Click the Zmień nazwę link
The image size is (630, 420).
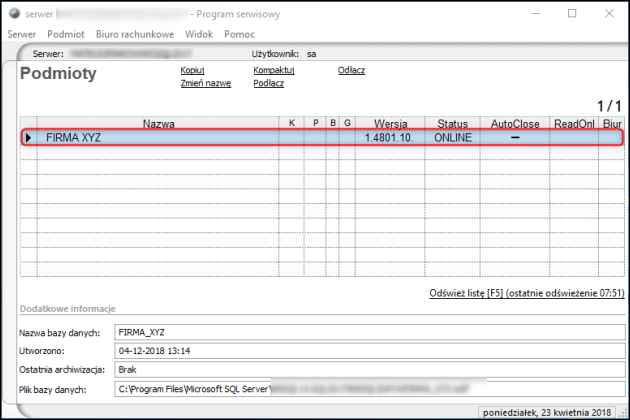206,83
